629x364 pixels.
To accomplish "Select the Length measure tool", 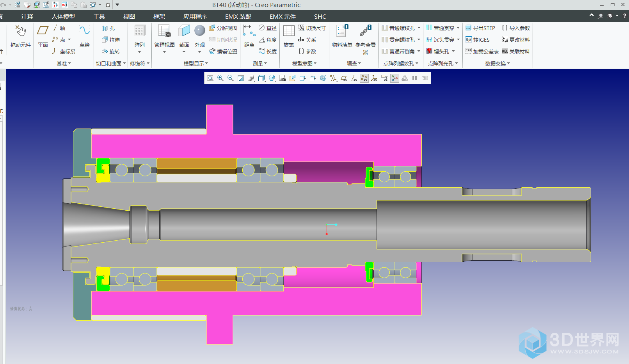I will (268, 51).
